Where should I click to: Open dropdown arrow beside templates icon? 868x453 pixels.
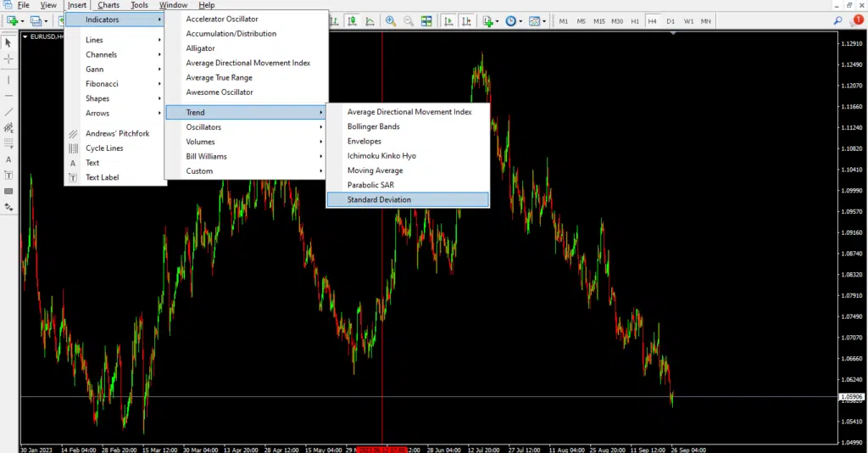tap(544, 21)
